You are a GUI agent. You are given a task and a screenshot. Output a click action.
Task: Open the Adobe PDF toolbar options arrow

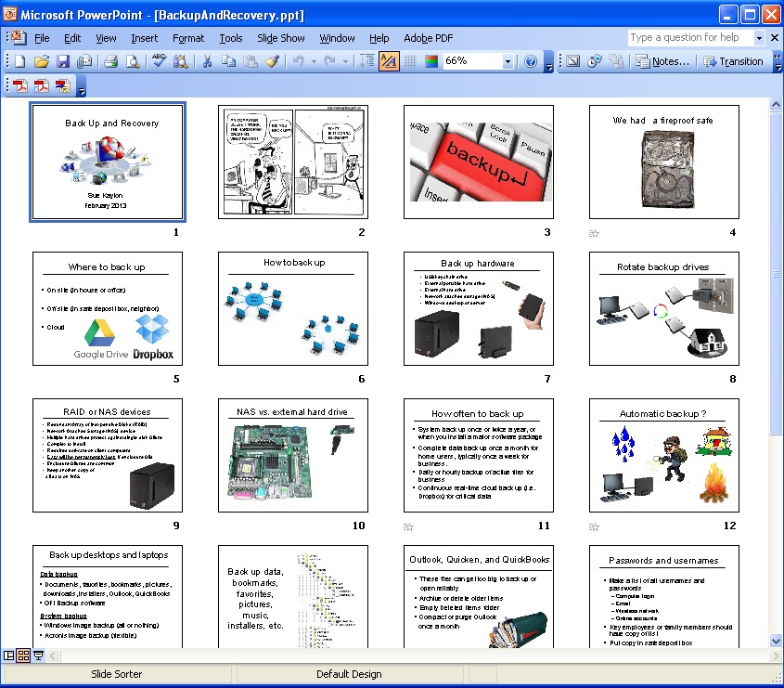pyautogui.click(x=82, y=86)
